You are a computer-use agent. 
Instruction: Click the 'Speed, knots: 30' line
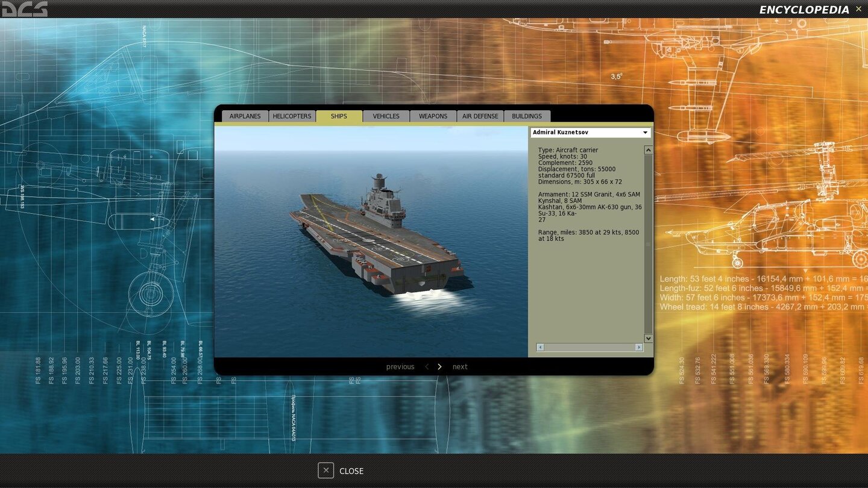(562, 157)
